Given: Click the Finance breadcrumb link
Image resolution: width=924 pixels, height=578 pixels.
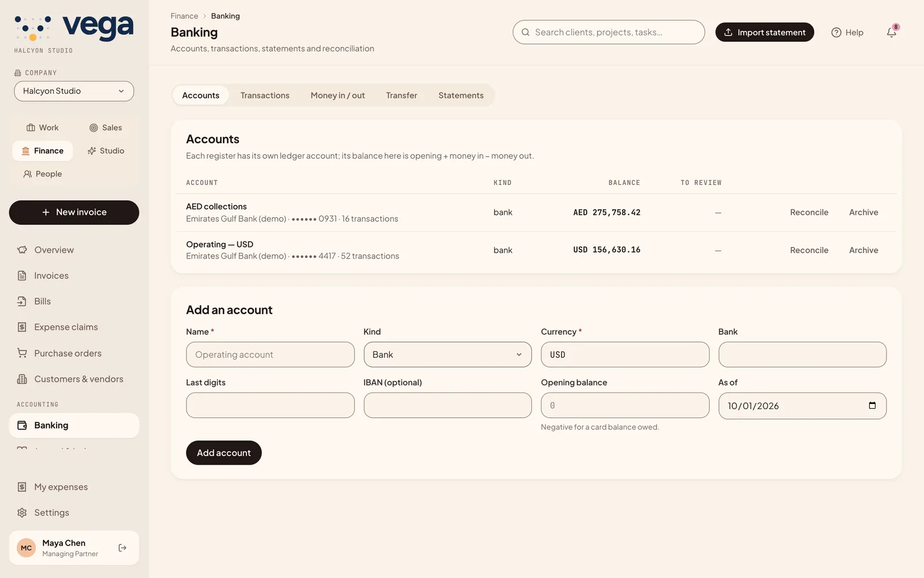Looking at the screenshot, I should (x=184, y=16).
